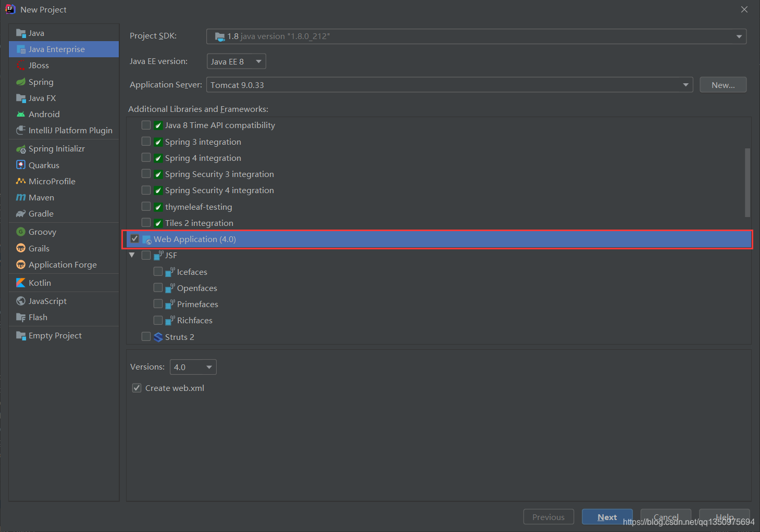
Task: Click the Application Forge icon
Action: (21, 264)
